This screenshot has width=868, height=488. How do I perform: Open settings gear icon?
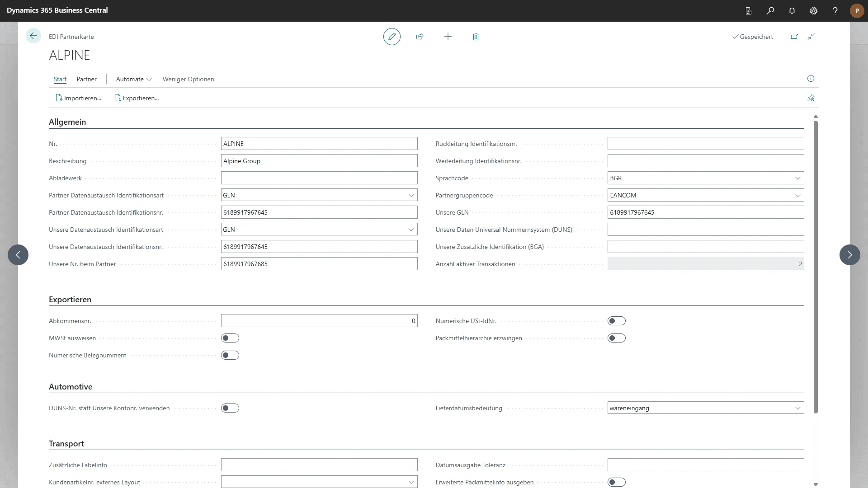[814, 11]
